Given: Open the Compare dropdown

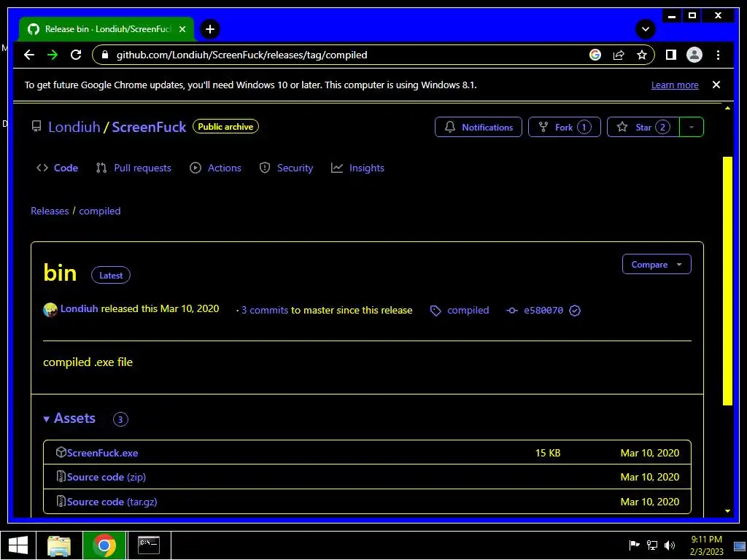Looking at the screenshot, I should click(x=657, y=264).
